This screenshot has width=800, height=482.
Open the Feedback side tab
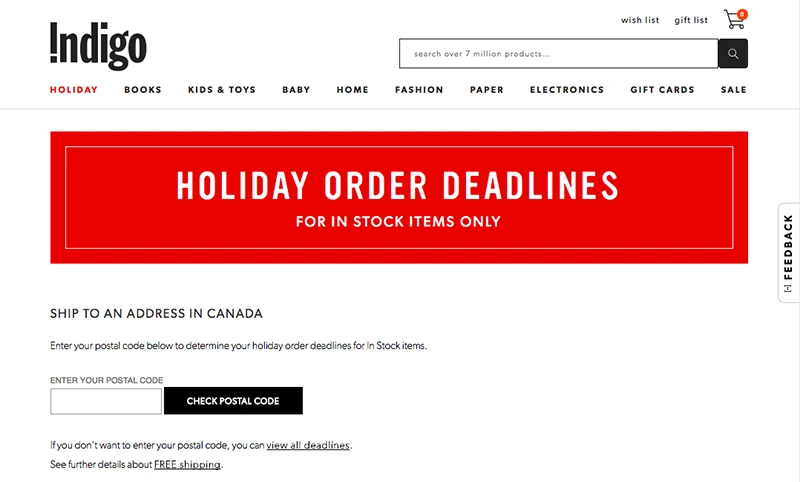(x=789, y=253)
